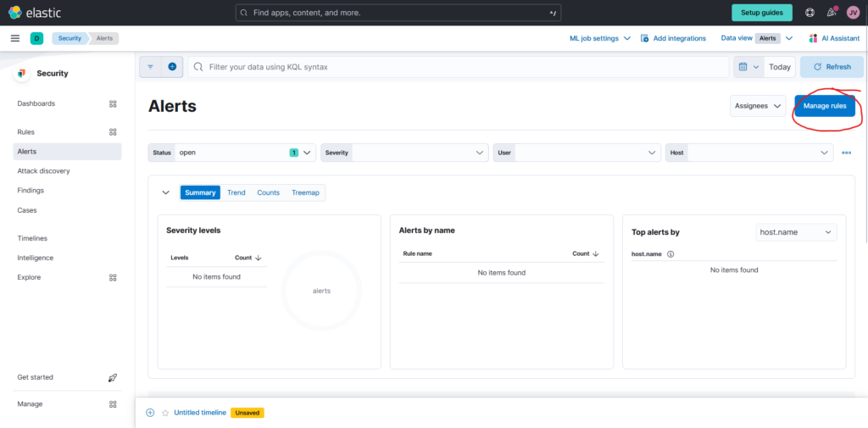Open Explore submenu grid icon
The width and height of the screenshot is (868, 428).
[x=113, y=277]
